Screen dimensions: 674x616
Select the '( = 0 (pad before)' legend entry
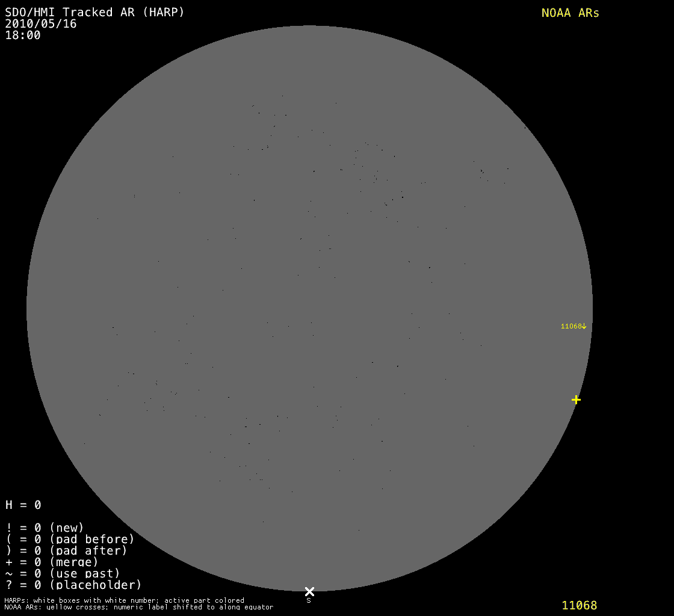coord(70,539)
